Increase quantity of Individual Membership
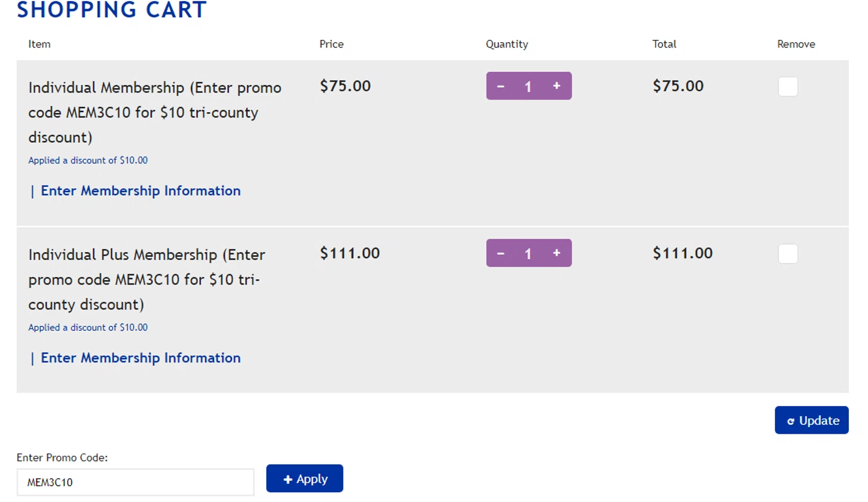The width and height of the screenshot is (868, 502). click(557, 86)
